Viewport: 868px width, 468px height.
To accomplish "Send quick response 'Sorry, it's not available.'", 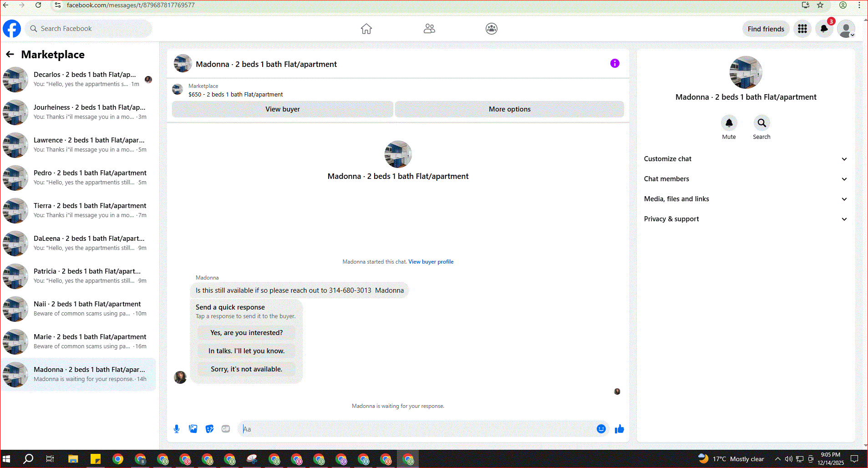I will coord(247,369).
